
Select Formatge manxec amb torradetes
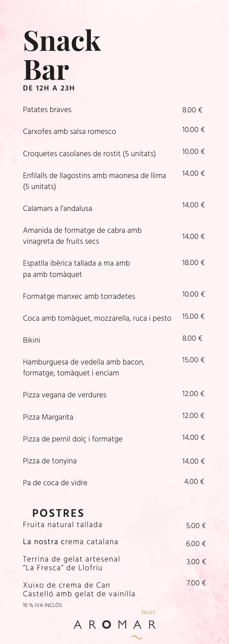(79, 296)
